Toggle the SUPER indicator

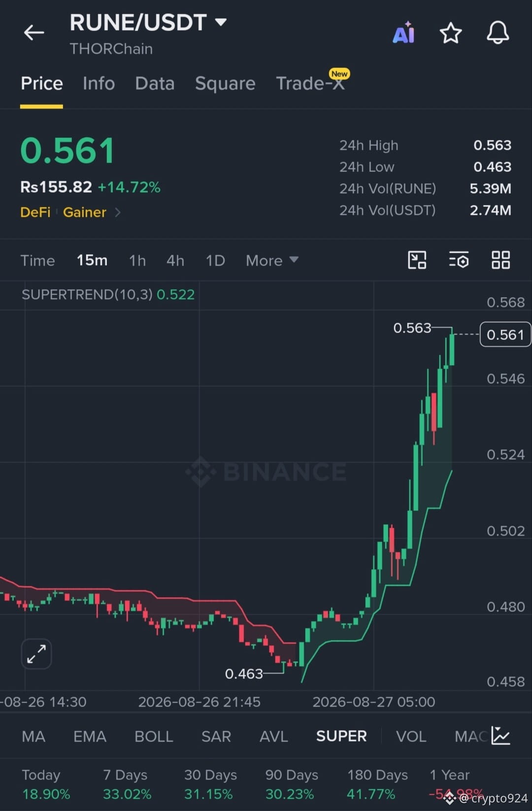(x=341, y=736)
